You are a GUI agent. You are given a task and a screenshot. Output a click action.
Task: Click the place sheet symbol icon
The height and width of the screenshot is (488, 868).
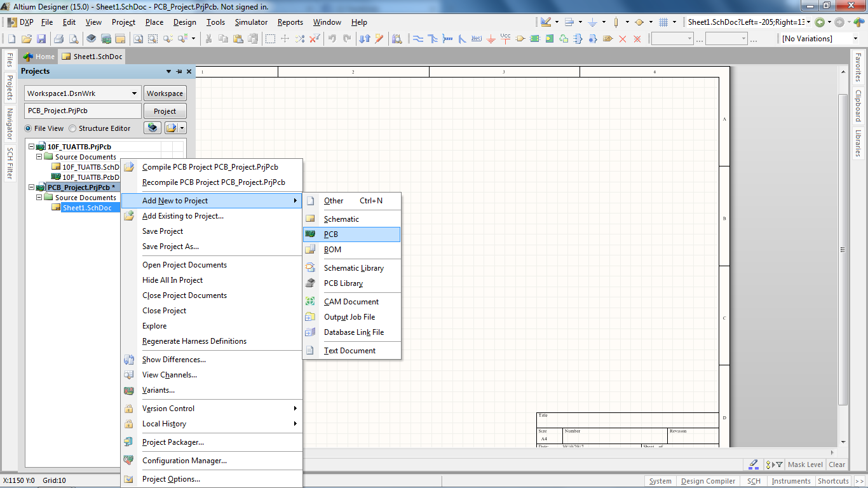click(x=535, y=39)
